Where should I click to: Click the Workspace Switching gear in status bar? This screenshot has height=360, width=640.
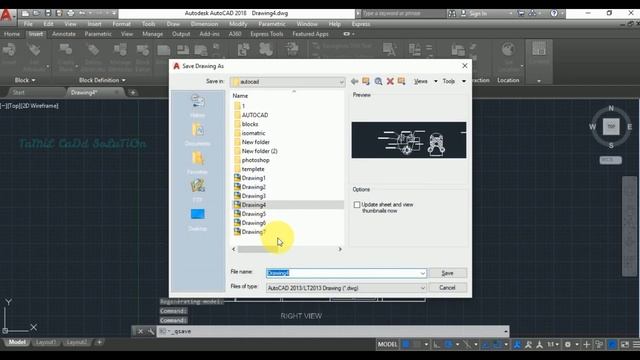(x=568, y=345)
